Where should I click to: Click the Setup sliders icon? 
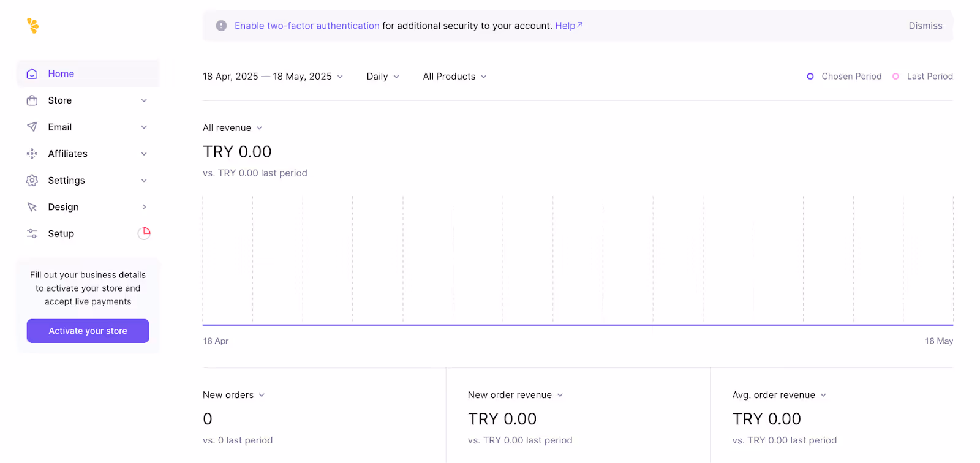point(32,233)
